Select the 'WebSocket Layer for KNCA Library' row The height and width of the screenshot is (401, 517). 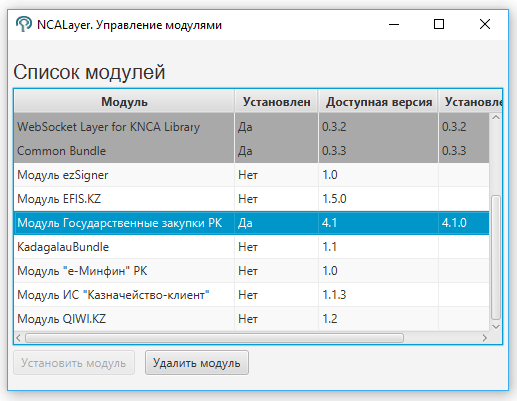(x=252, y=127)
